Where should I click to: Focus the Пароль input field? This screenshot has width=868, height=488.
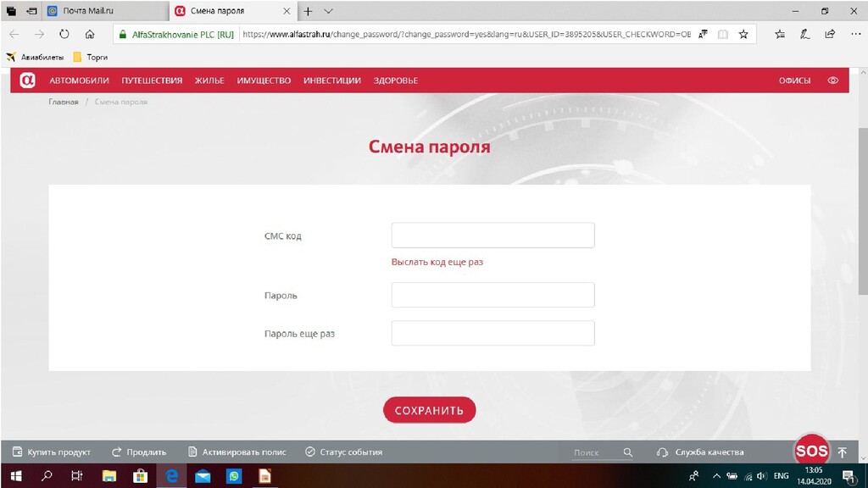pyautogui.click(x=492, y=295)
